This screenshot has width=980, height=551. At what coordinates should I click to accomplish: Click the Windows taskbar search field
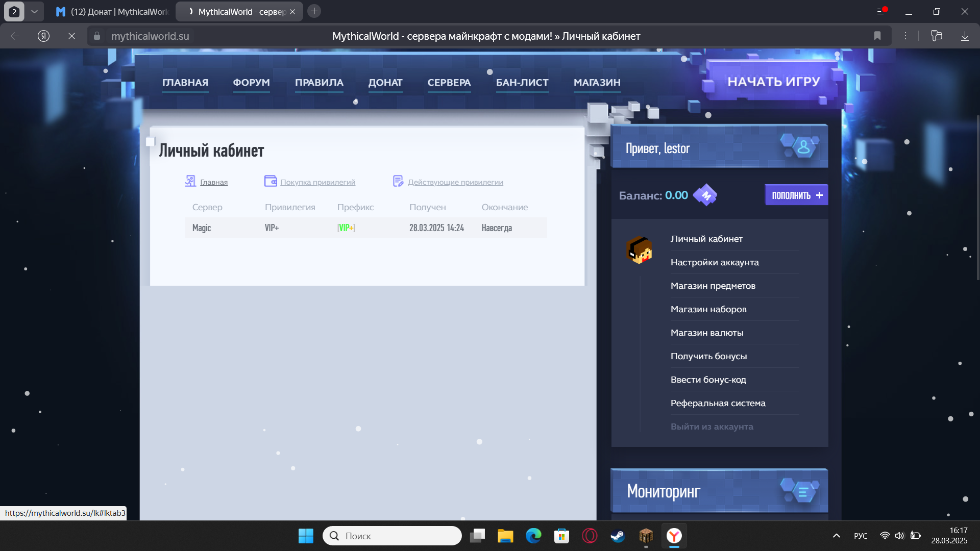coord(392,536)
